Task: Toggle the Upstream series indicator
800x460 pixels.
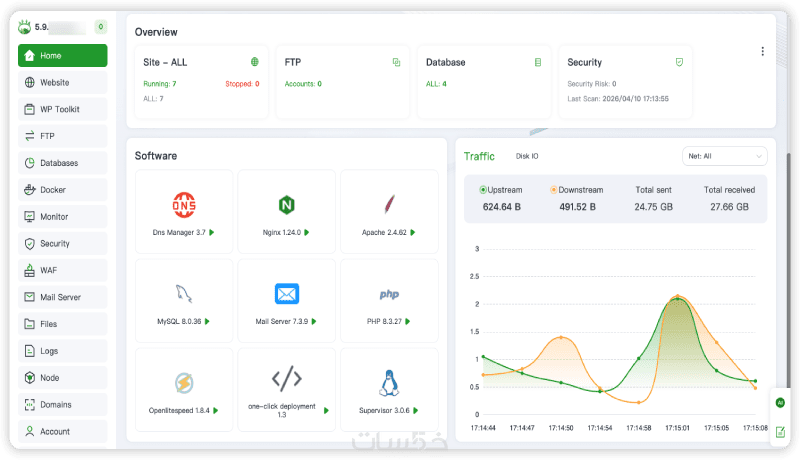Action: pyautogui.click(x=483, y=190)
